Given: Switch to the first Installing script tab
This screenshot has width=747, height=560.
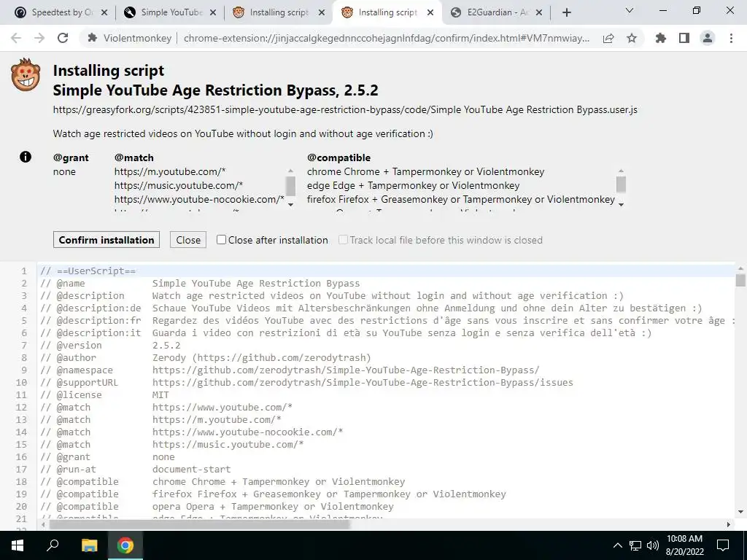Looking at the screenshot, I should point(278,12).
